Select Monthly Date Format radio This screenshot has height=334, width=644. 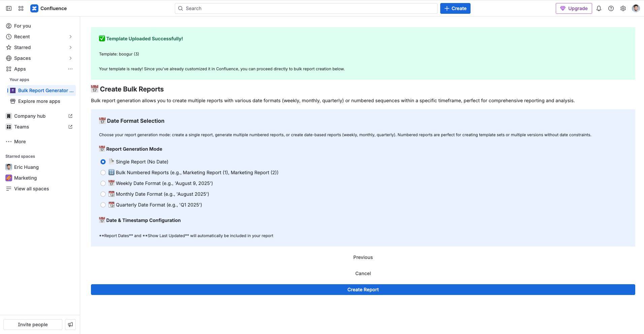tap(103, 194)
